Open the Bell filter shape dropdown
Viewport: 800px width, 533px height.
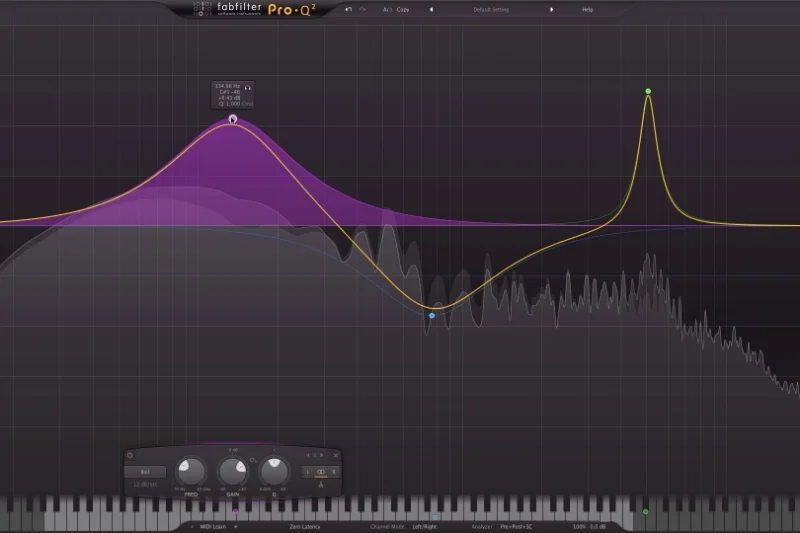click(145, 472)
